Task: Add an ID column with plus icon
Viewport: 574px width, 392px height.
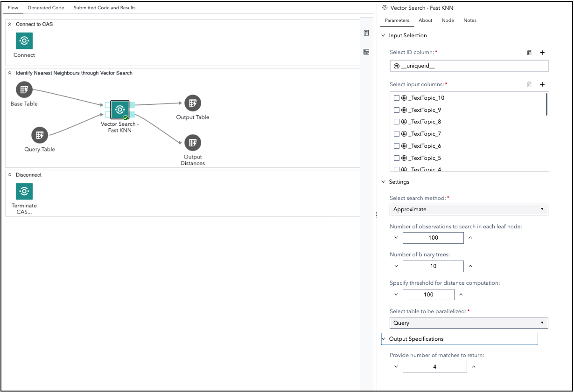Action: (x=542, y=53)
